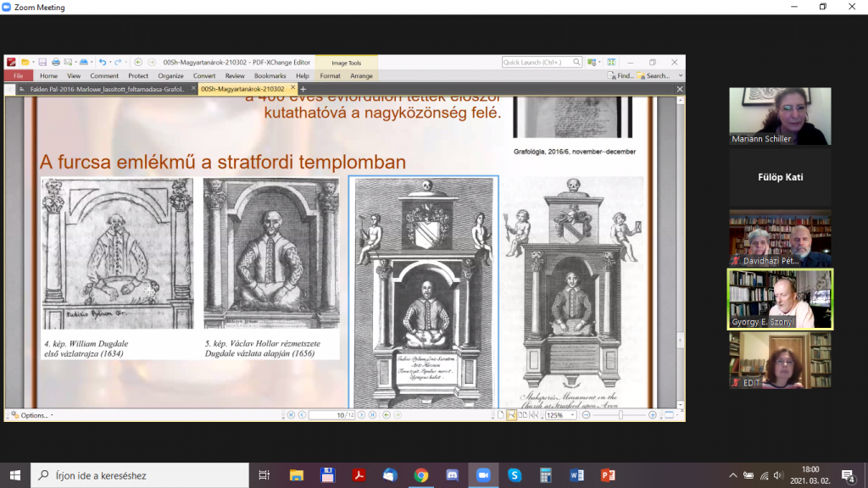The image size is (868, 488).
Task: Toggle full screen mode icon in title bar
Action: click(x=611, y=63)
